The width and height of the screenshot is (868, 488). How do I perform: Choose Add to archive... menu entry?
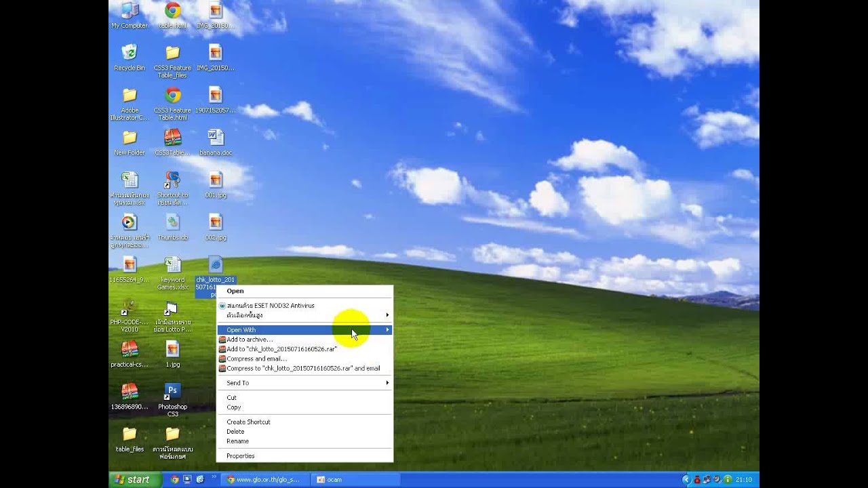[x=304, y=340]
